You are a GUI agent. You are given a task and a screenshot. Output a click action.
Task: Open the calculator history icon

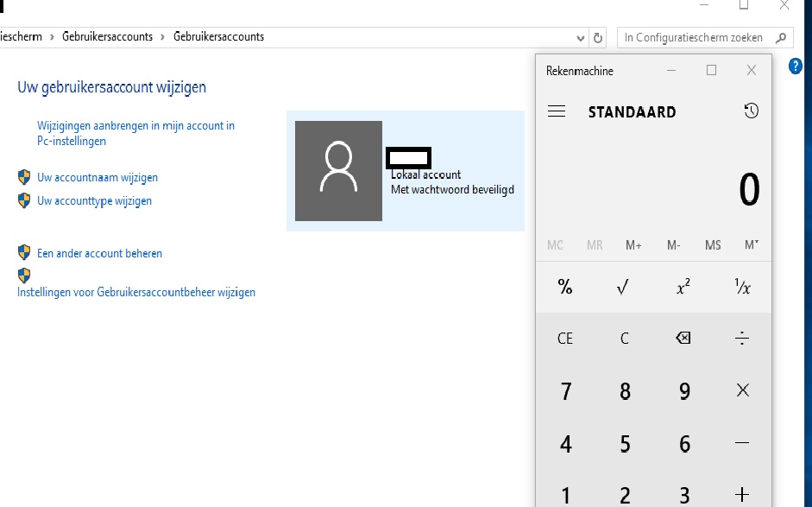751,111
